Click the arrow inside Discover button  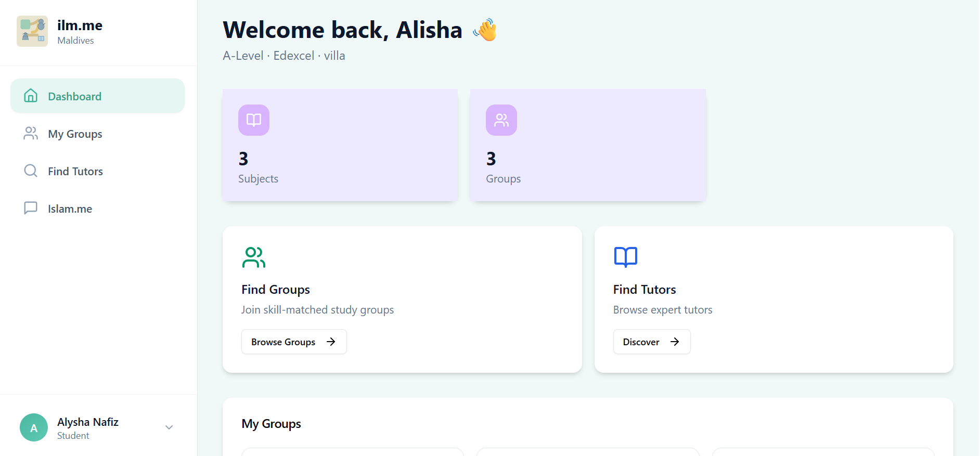point(675,342)
